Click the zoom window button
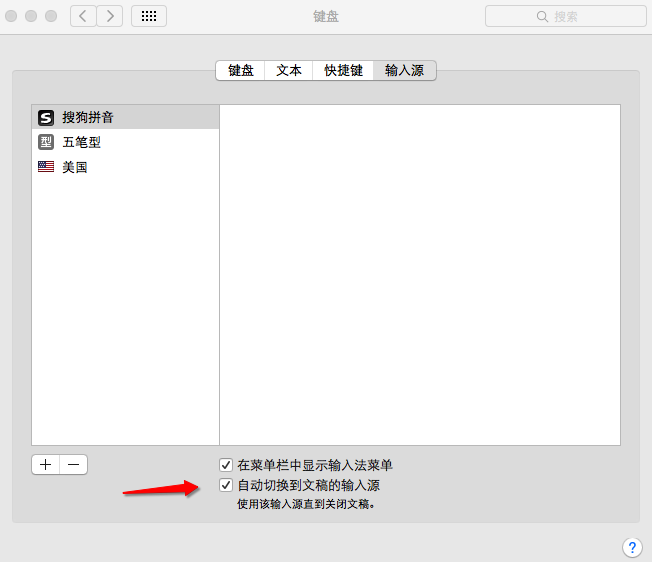652x562 pixels. tap(51, 16)
